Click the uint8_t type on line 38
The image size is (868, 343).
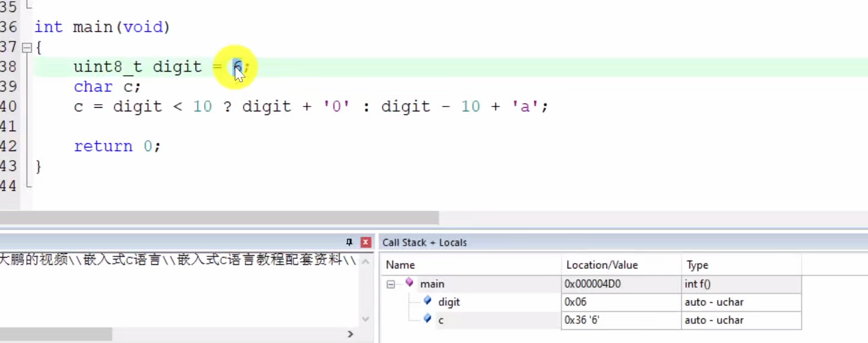click(108, 67)
